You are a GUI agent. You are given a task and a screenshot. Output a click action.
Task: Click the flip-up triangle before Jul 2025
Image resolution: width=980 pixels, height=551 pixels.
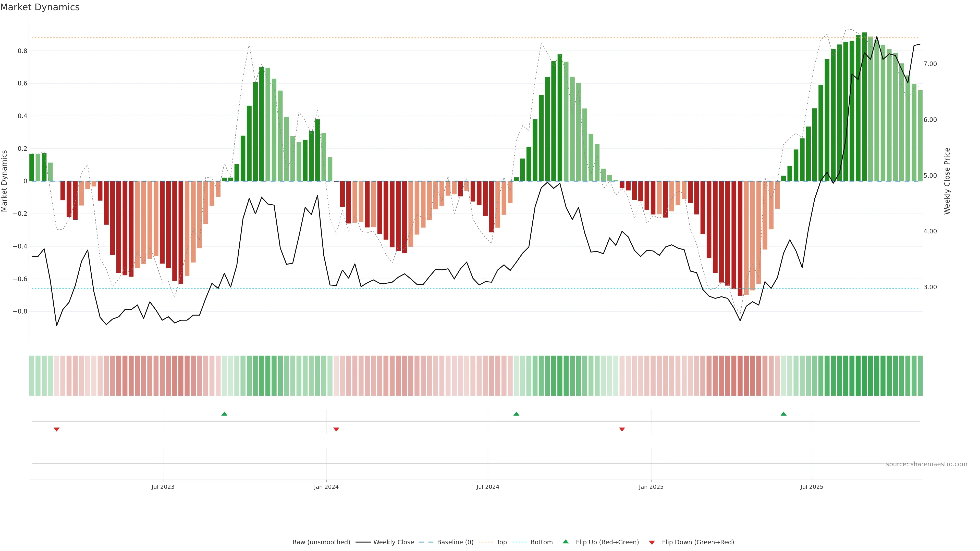(x=783, y=414)
